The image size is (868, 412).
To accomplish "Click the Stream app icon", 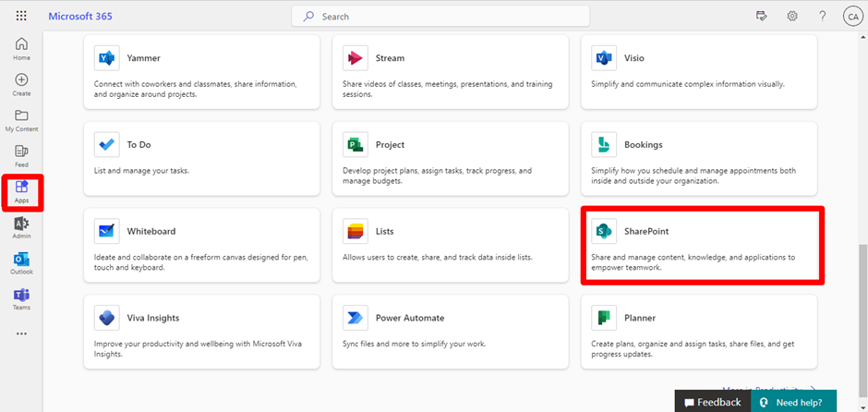I will pyautogui.click(x=356, y=58).
